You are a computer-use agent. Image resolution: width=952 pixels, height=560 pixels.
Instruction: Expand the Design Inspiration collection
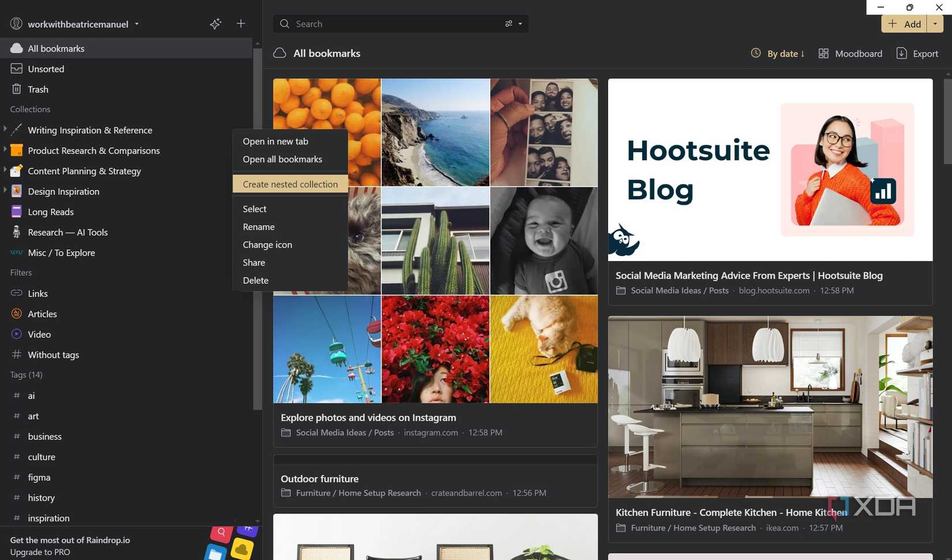[5, 191]
